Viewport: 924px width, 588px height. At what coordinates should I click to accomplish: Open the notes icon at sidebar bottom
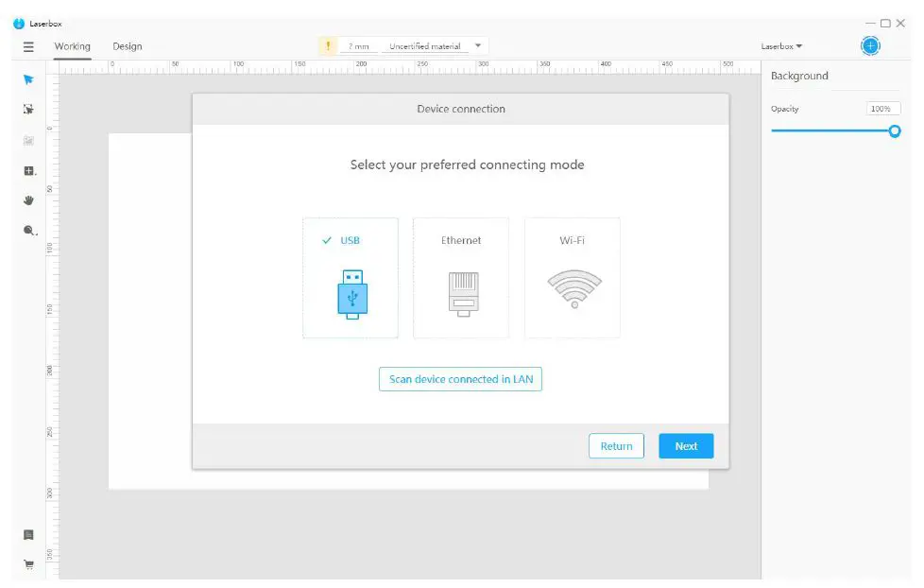point(28,535)
